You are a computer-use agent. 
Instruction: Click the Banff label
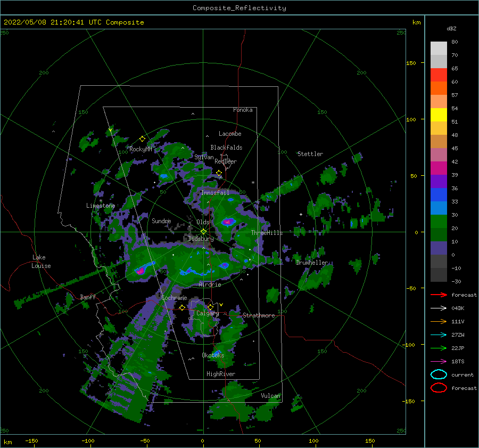88,297
